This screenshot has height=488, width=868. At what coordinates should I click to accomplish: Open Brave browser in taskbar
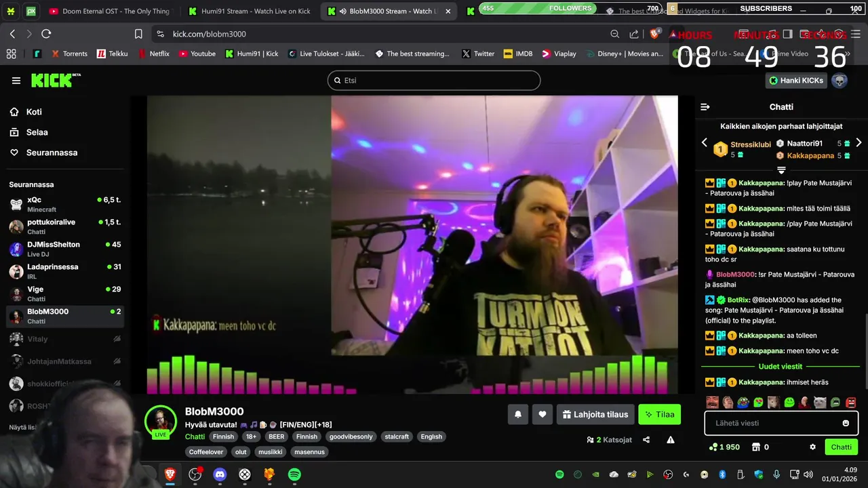tap(170, 474)
